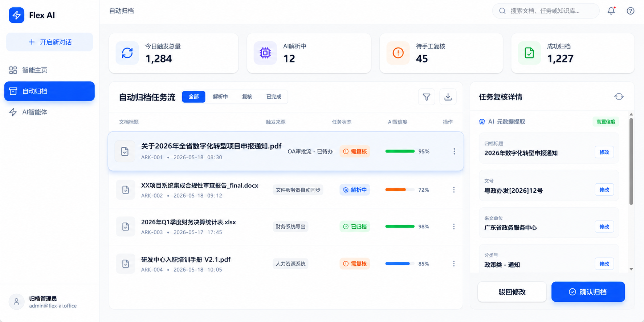Click the 成功归档 file check icon
Screen dimensions: 644x322
[529, 53]
